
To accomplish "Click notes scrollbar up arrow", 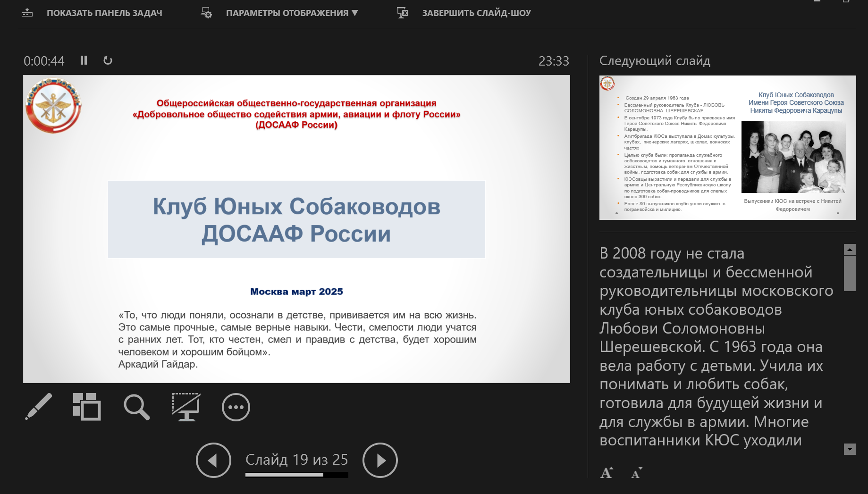I will pyautogui.click(x=850, y=250).
